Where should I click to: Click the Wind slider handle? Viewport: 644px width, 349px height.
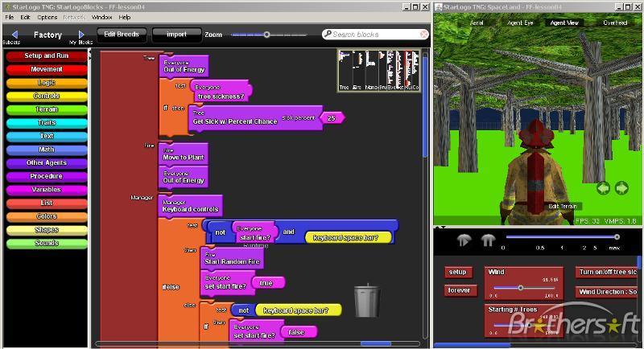(520, 288)
